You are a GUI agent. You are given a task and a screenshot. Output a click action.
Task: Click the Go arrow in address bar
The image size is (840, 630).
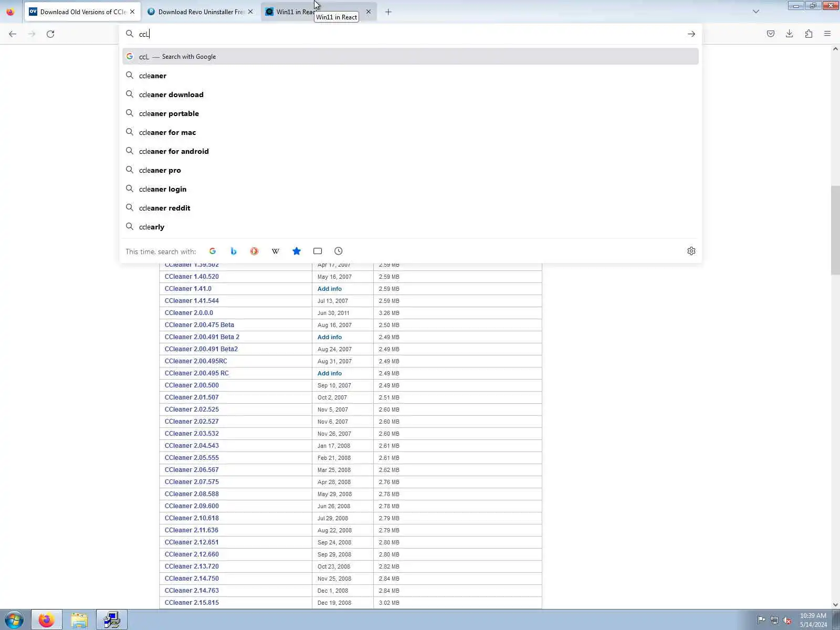point(691,34)
